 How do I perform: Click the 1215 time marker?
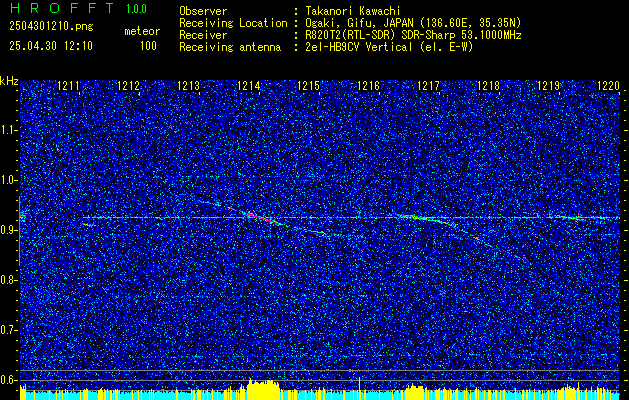click(309, 85)
